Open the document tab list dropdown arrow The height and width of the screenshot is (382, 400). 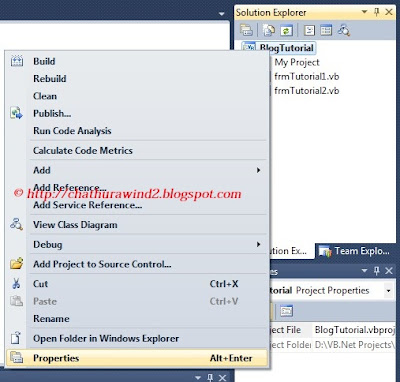click(222, 14)
